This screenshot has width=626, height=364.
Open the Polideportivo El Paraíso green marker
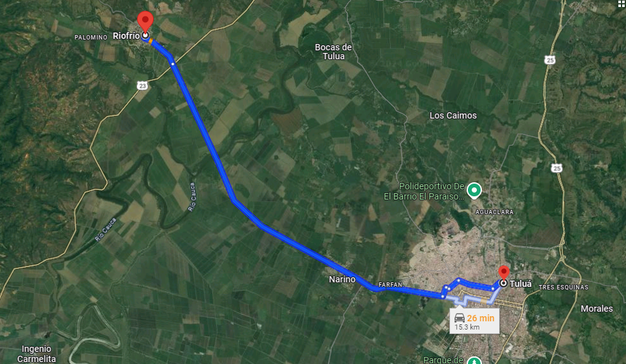coord(474,191)
